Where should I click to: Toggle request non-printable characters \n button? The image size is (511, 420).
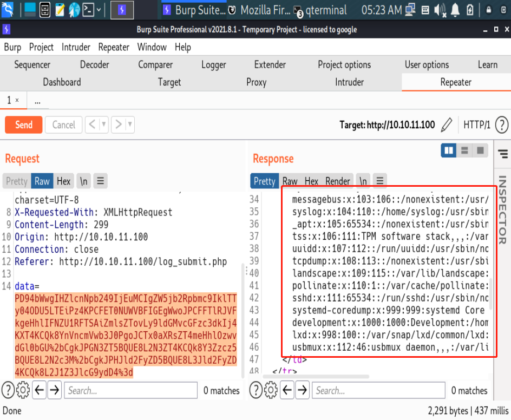coord(84,181)
